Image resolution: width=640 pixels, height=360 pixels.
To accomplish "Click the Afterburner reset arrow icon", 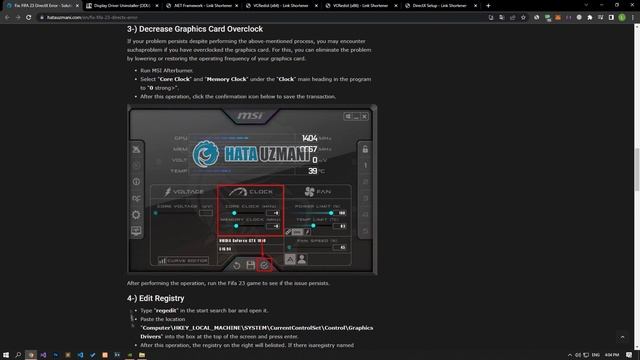I will pyautogui.click(x=237, y=266).
